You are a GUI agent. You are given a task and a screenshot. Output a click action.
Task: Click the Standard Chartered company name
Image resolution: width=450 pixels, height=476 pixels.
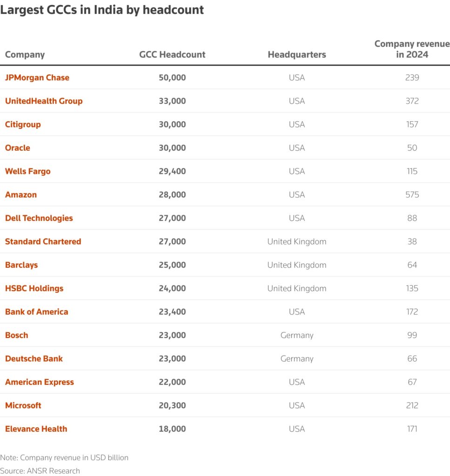[x=43, y=242]
